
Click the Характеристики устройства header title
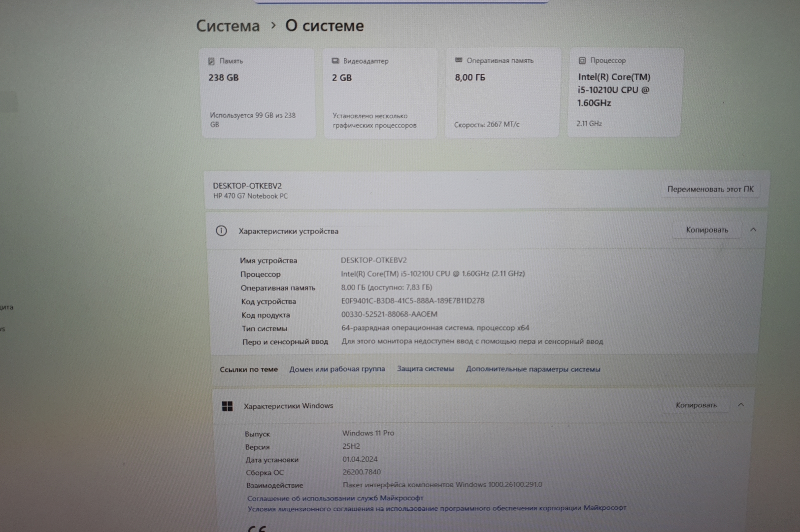click(288, 231)
